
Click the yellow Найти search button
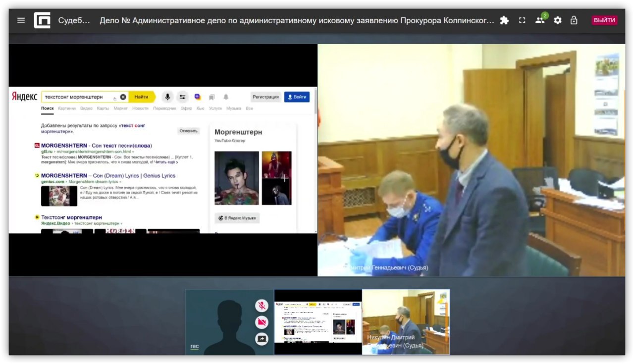(142, 97)
